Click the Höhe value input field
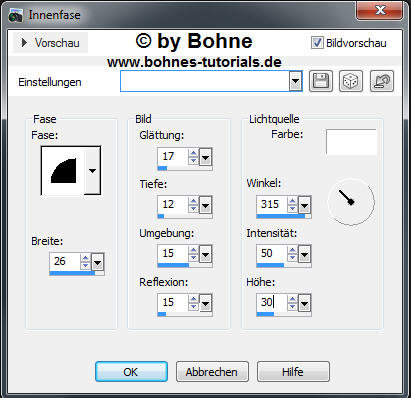411x398 pixels. 271,302
